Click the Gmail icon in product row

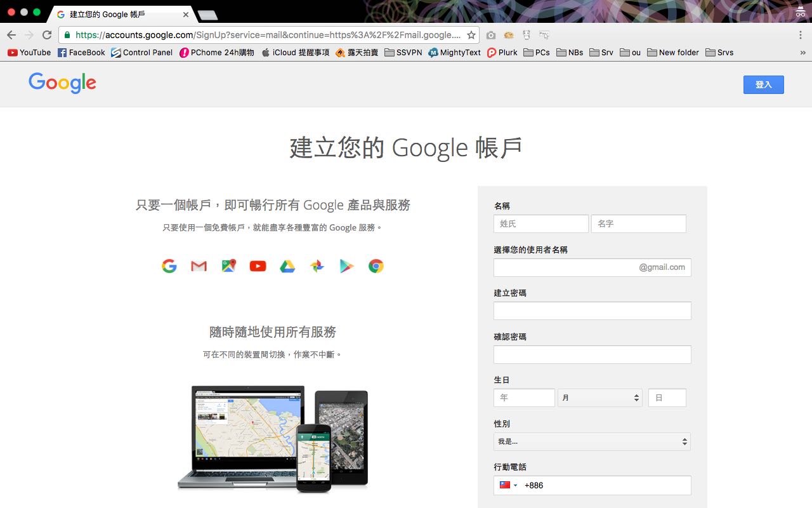(199, 267)
